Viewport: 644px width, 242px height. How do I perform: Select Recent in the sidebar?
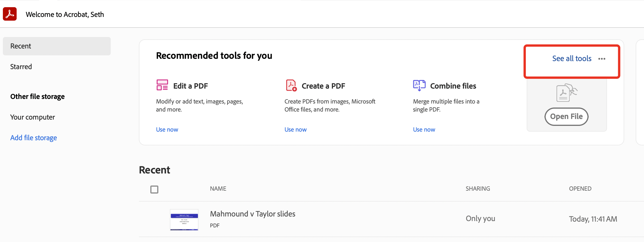[x=57, y=46]
